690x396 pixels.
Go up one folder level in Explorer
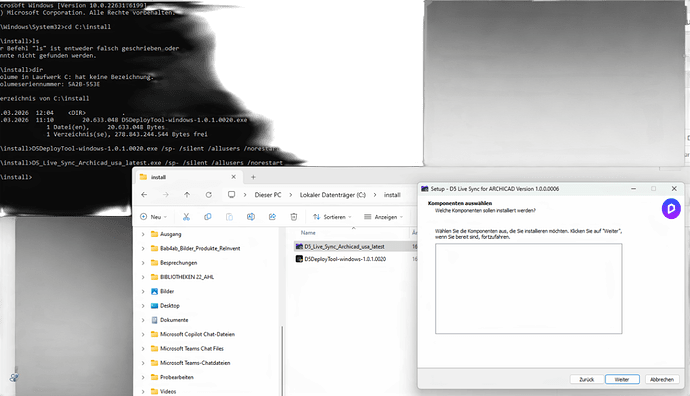click(187, 194)
